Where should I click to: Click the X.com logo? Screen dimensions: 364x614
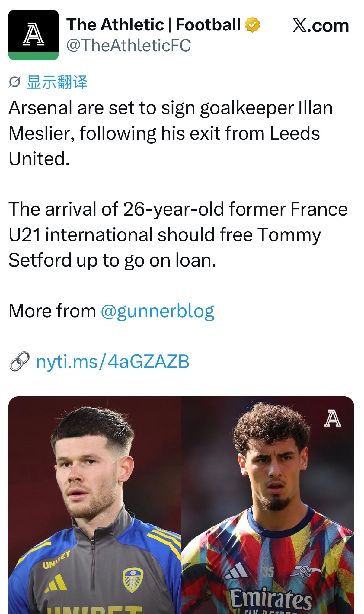point(321,25)
